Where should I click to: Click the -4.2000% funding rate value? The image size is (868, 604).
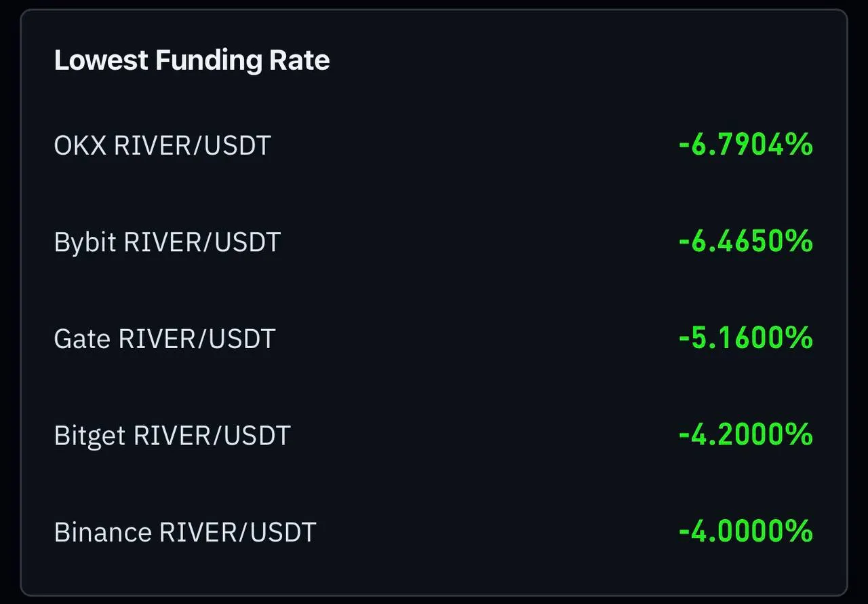pyautogui.click(x=745, y=435)
